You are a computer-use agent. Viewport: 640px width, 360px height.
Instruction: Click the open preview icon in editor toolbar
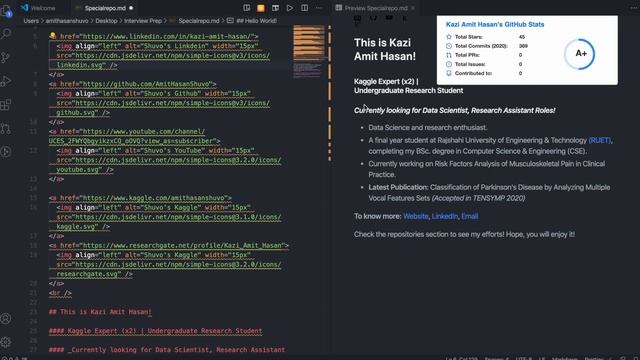pos(247,8)
